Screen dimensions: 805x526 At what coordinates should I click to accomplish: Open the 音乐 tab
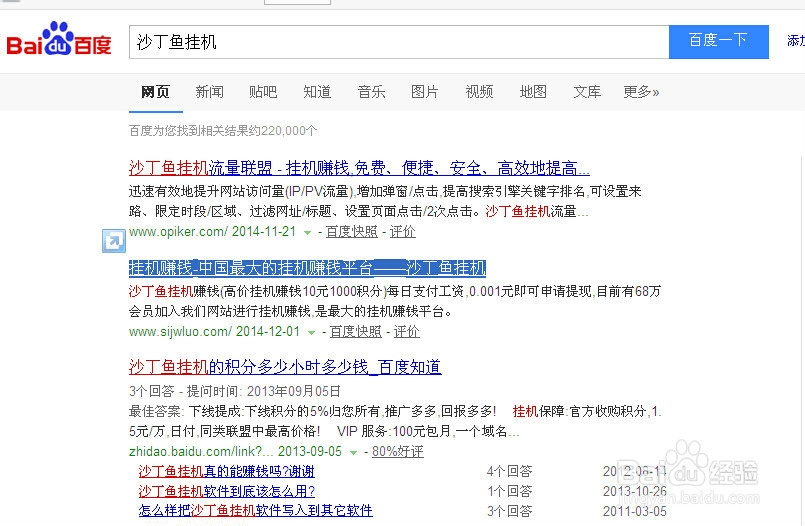pos(371,92)
